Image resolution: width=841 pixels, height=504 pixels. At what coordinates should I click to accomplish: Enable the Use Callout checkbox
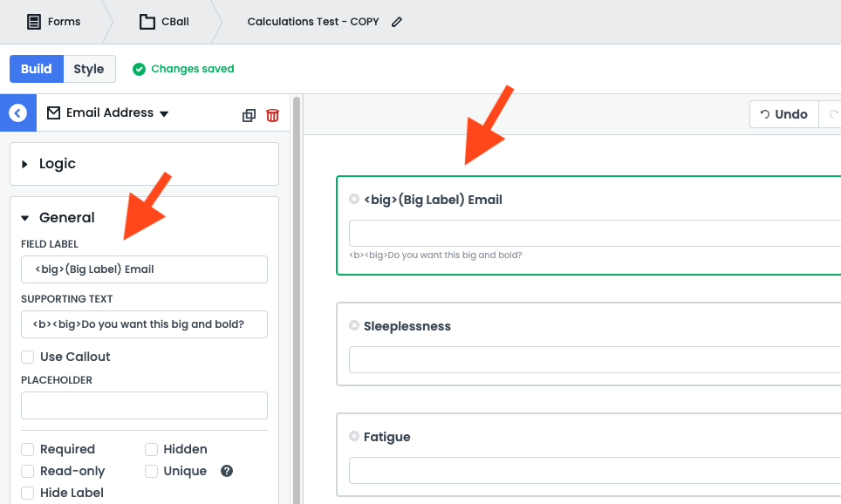coord(28,357)
